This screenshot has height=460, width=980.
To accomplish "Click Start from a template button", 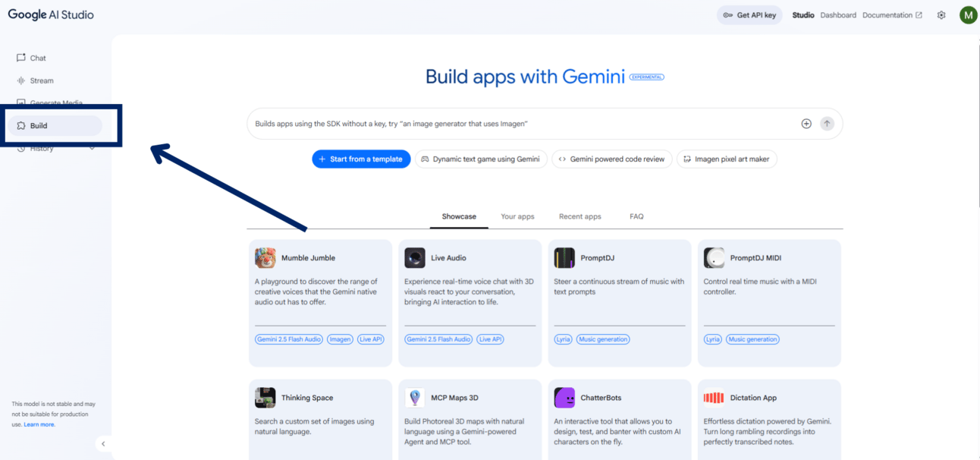I will [361, 159].
